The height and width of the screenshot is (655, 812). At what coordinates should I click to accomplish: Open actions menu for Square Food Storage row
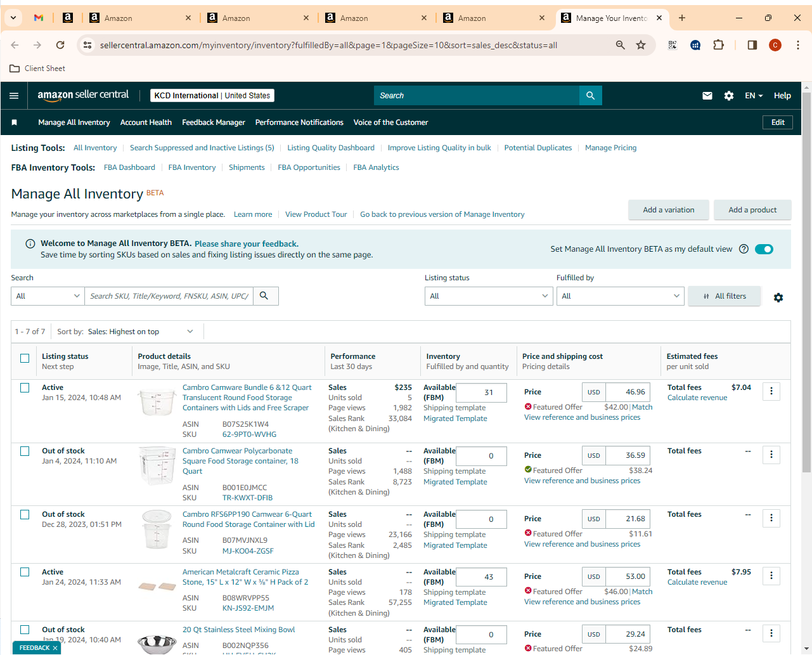(x=771, y=455)
